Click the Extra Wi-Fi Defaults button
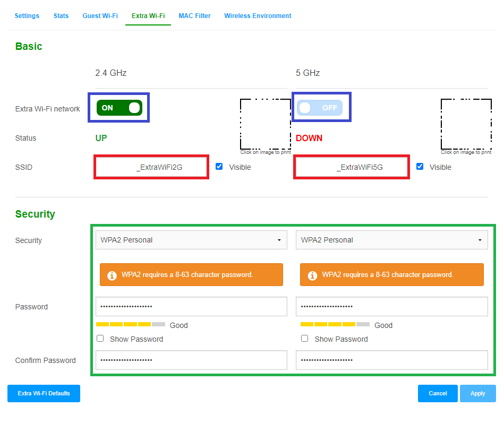Screen dimensions: 504x424 [44, 393]
